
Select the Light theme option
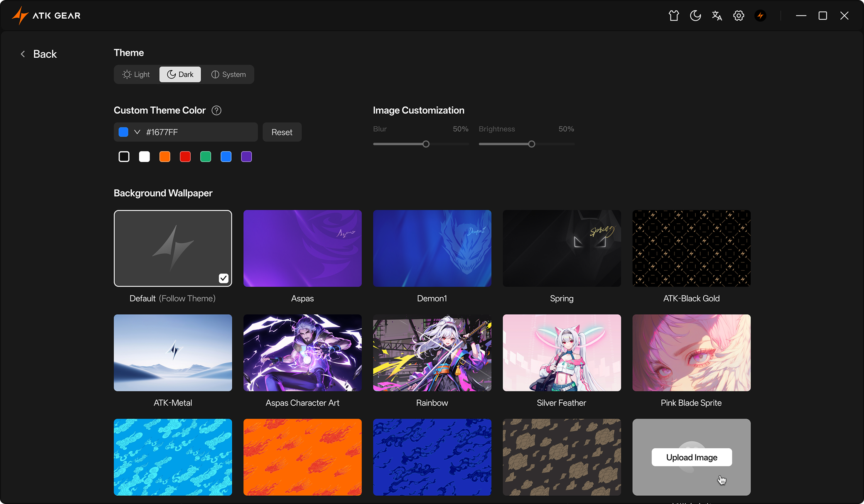(136, 74)
